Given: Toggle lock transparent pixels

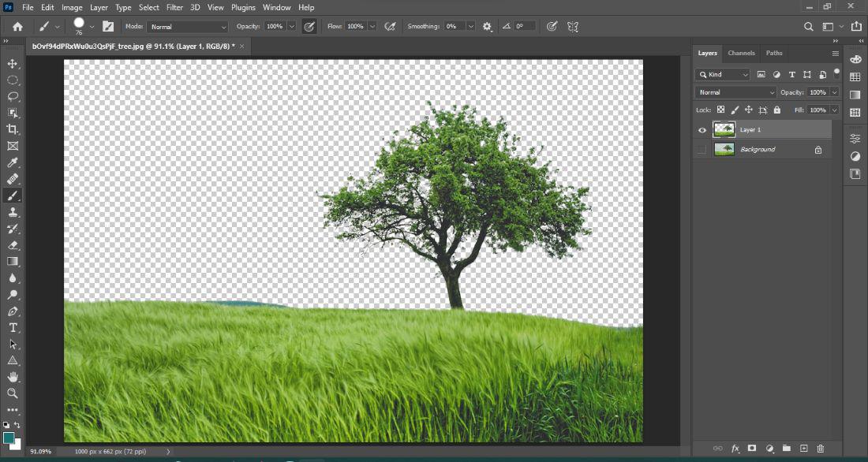Looking at the screenshot, I should [720, 110].
